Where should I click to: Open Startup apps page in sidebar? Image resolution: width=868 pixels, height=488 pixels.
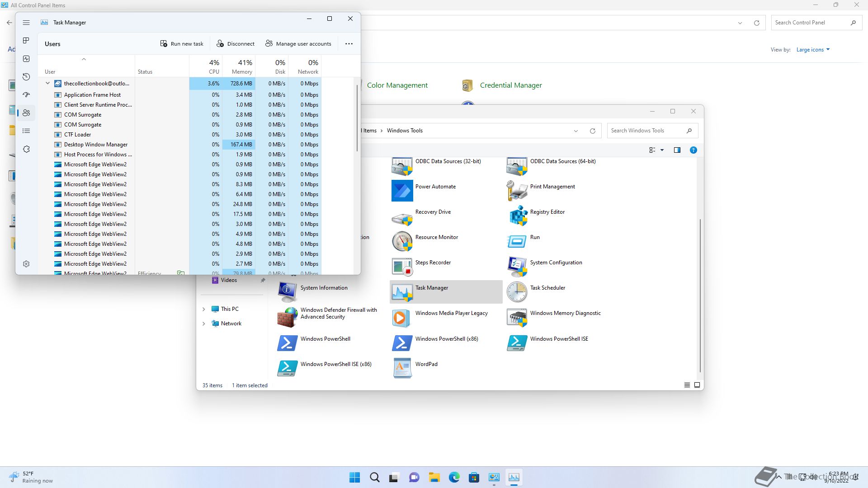click(26, 95)
